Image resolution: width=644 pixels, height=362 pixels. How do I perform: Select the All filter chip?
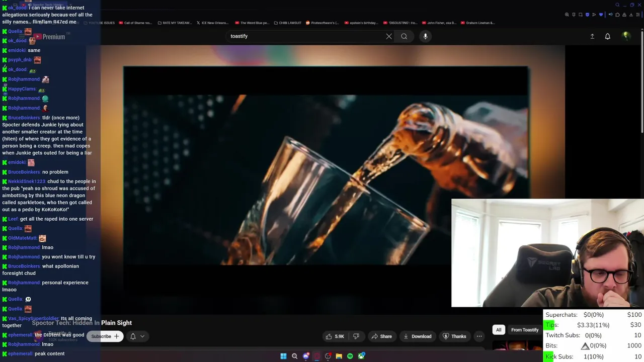499,330
